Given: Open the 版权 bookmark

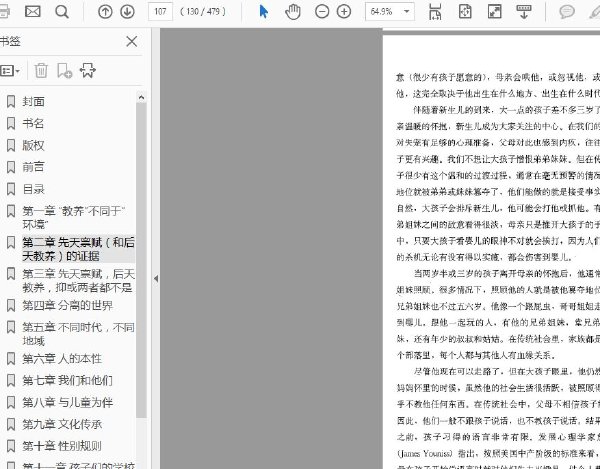Looking at the screenshot, I should pyautogui.click(x=33, y=145).
